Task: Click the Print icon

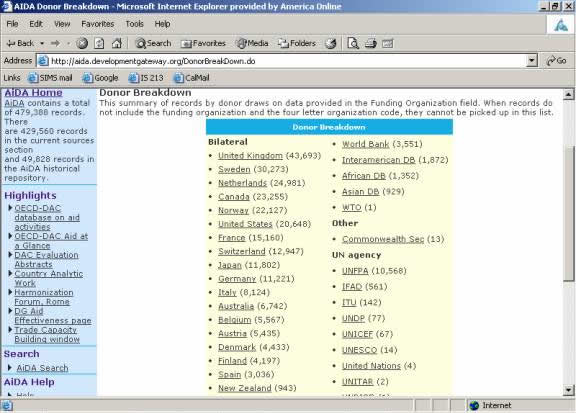Action: coord(371,43)
